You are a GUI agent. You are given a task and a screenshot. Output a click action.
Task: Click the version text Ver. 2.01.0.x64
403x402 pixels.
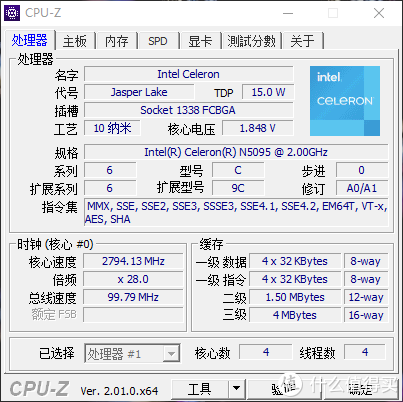pos(119,391)
